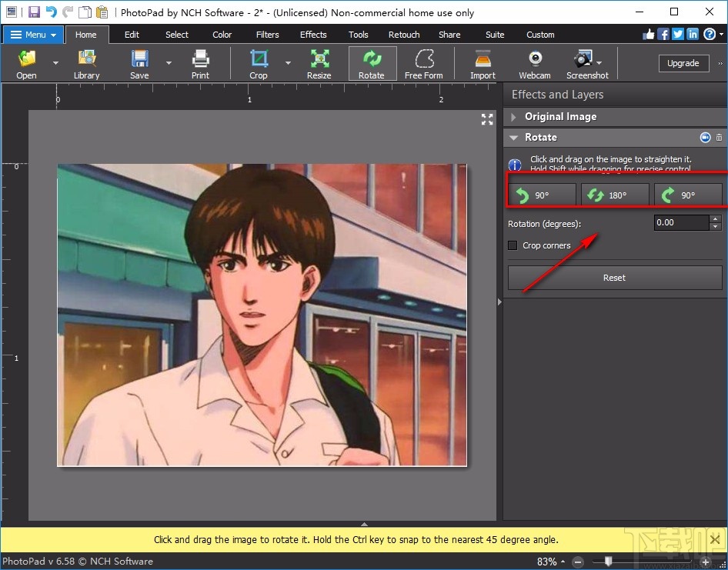728x570 pixels.
Task: Enable the Crop corners checkbox
Action: [513, 245]
